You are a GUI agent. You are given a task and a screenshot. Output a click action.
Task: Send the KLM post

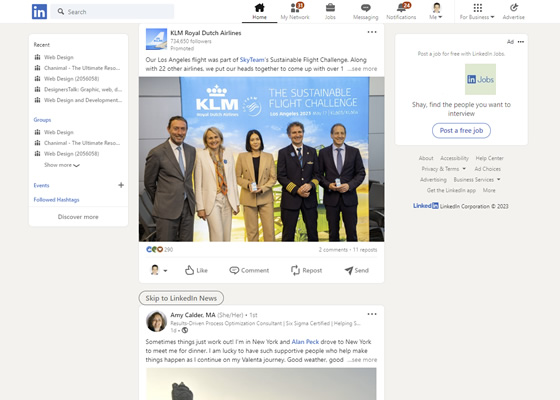point(356,270)
